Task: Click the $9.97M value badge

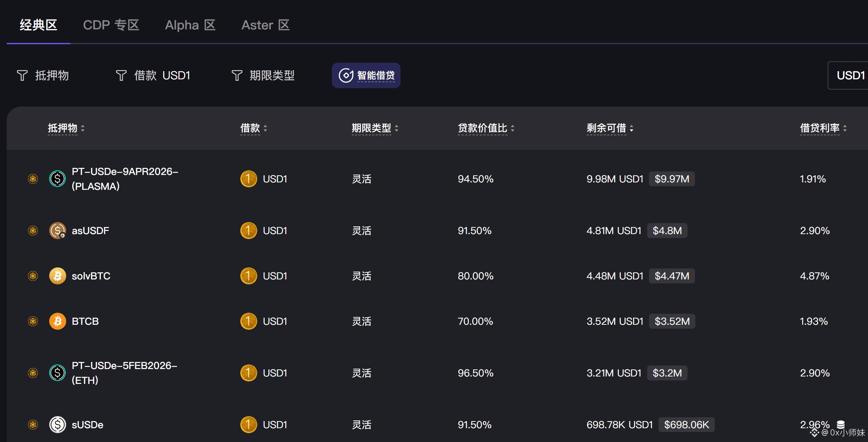Action: (672, 179)
